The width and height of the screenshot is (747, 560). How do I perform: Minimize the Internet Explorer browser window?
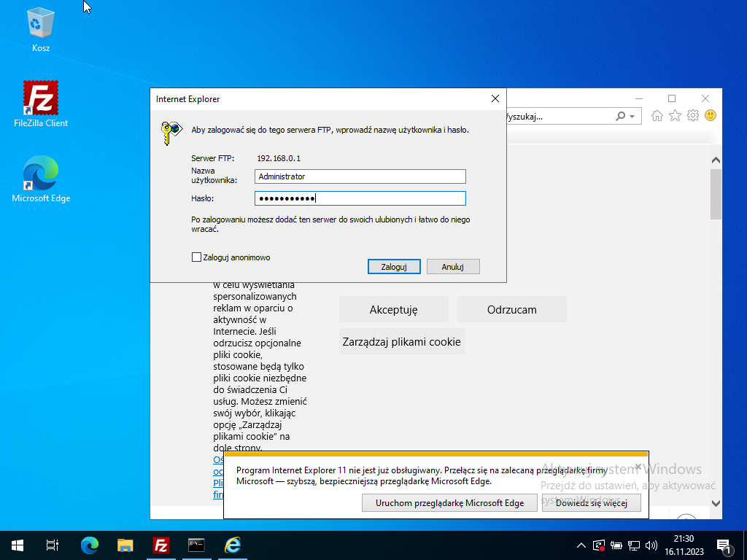click(639, 98)
